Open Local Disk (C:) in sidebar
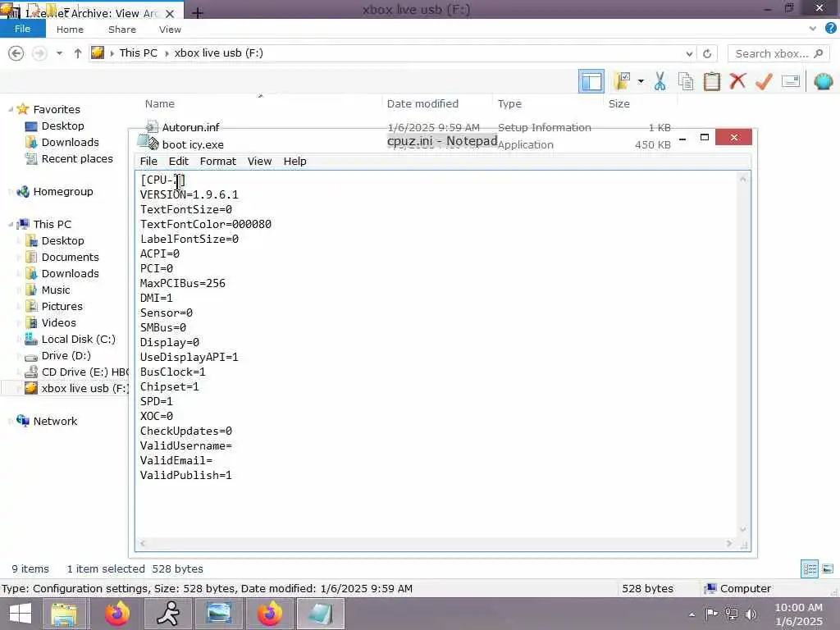The height and width of the screenshot is (630, 840). (x=78, y=339)
